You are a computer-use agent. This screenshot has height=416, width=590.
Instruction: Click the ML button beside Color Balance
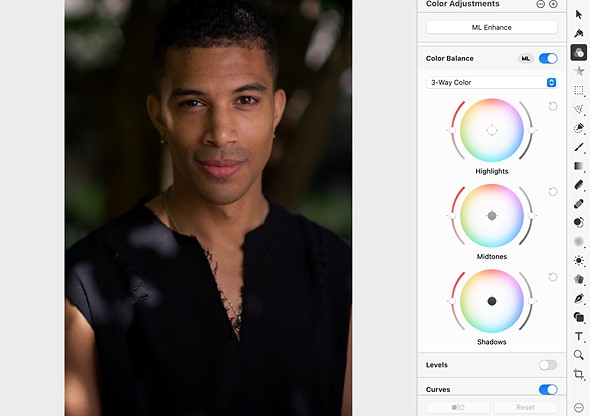click(526, 58)
